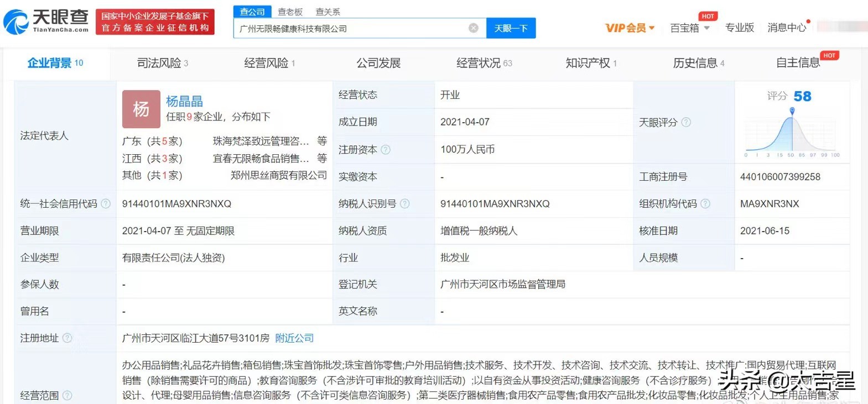The height and width of the screenshot is (404, 868).
Task: Switch to the 查老板 search tab
Action: tap(290, 12)
